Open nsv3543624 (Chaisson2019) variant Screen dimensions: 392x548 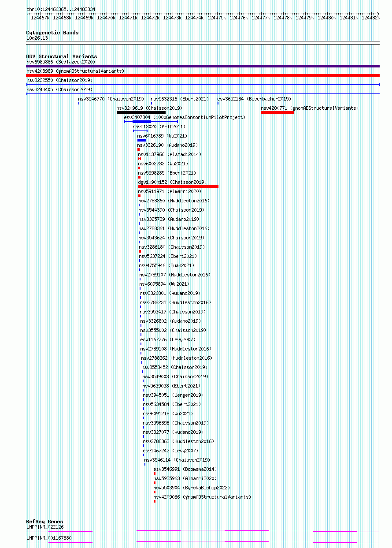click(171, 238)
